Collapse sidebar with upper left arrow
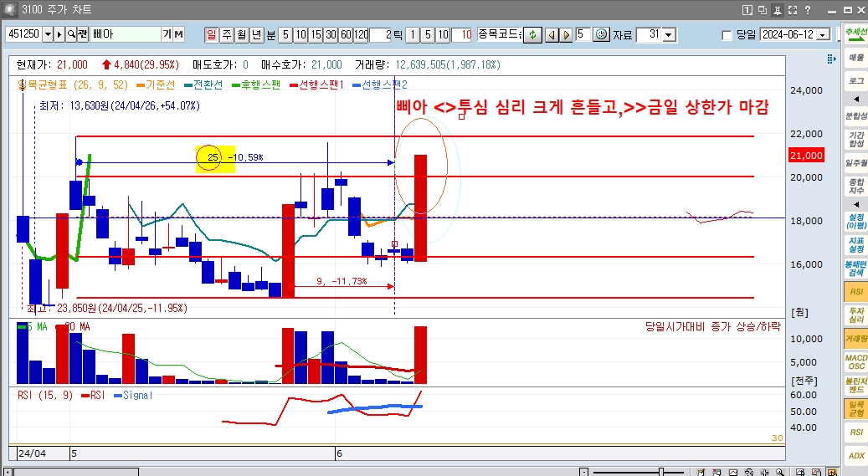868x476 pixels. pos(856,99)
